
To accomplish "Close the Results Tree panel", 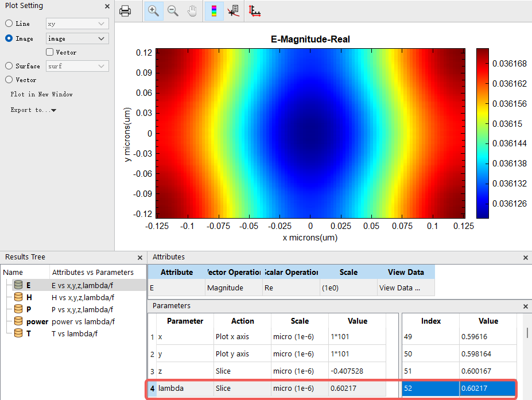I will (140, 258).
